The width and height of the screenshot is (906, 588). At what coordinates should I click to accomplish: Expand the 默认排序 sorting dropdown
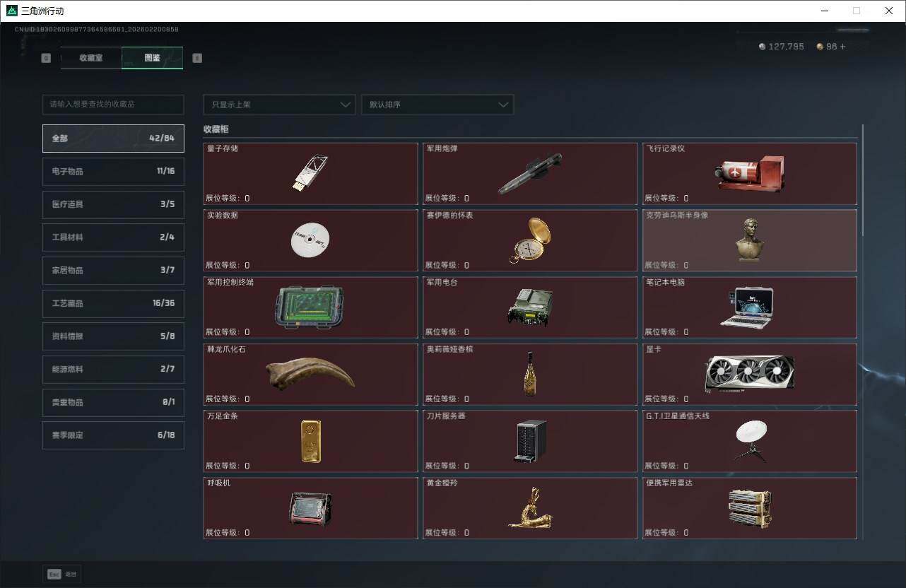437,105
